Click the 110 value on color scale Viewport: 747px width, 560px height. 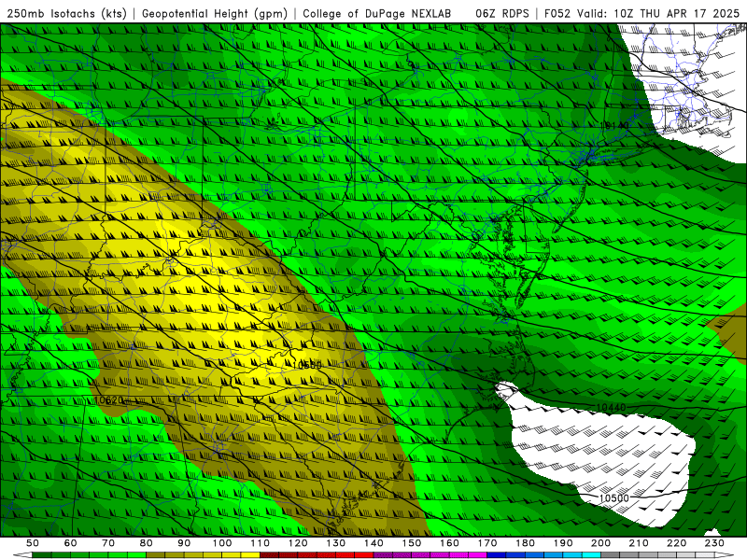click(x=261, y=543)
